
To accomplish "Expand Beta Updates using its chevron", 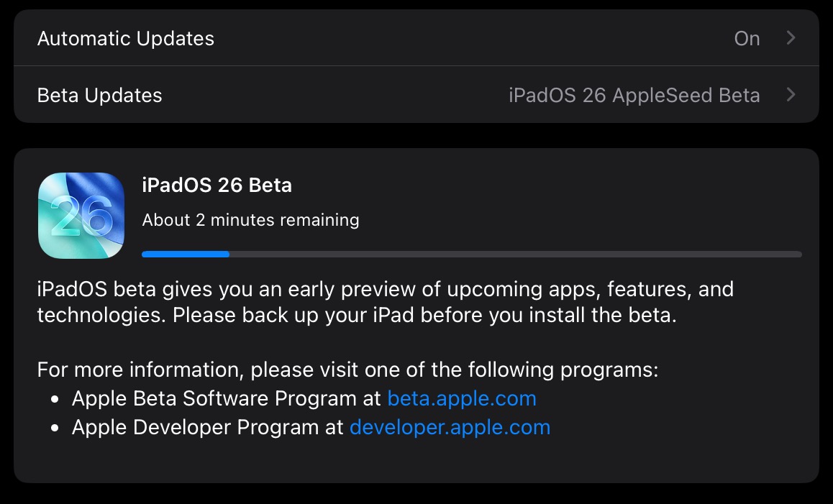I will [x=791, y=95].
